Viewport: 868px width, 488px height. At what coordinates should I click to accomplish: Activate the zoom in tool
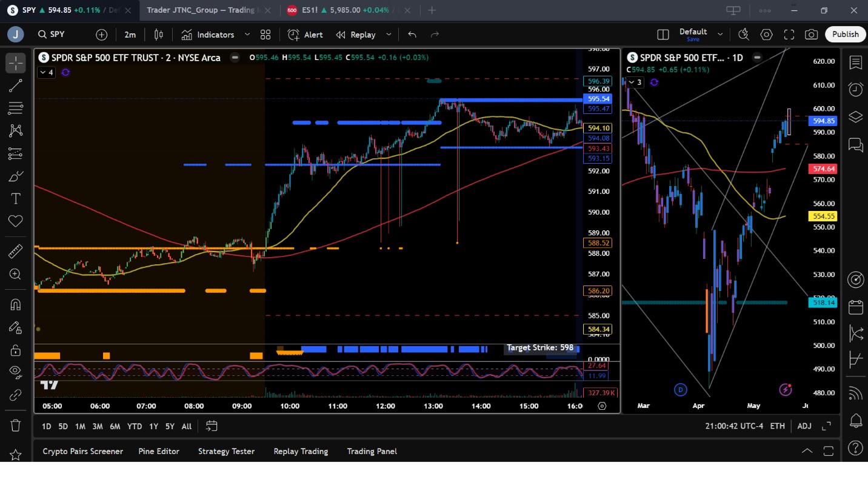(x=16, y=274)
